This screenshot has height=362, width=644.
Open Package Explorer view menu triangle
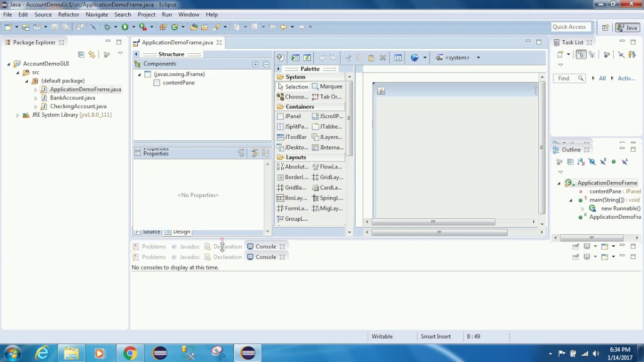click(x=120, y=53)
